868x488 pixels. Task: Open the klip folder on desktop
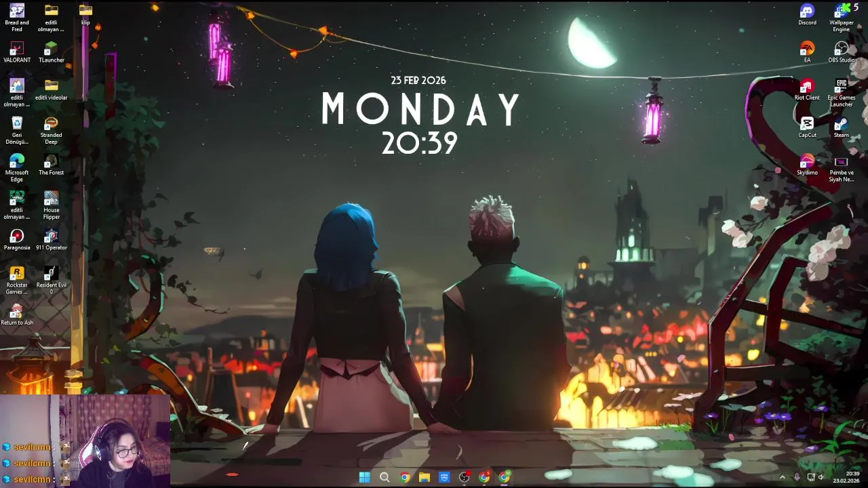click(x=85, y=15)
